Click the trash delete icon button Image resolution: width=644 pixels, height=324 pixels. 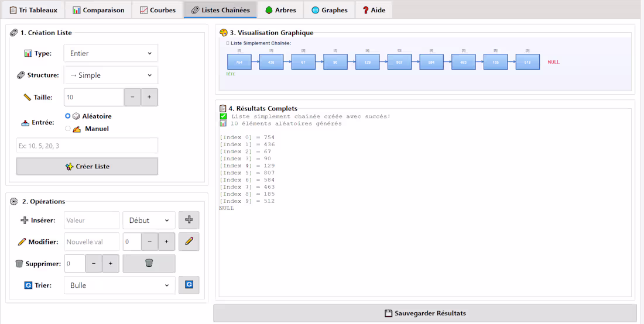pyautogui.click(x=149, y=263)
